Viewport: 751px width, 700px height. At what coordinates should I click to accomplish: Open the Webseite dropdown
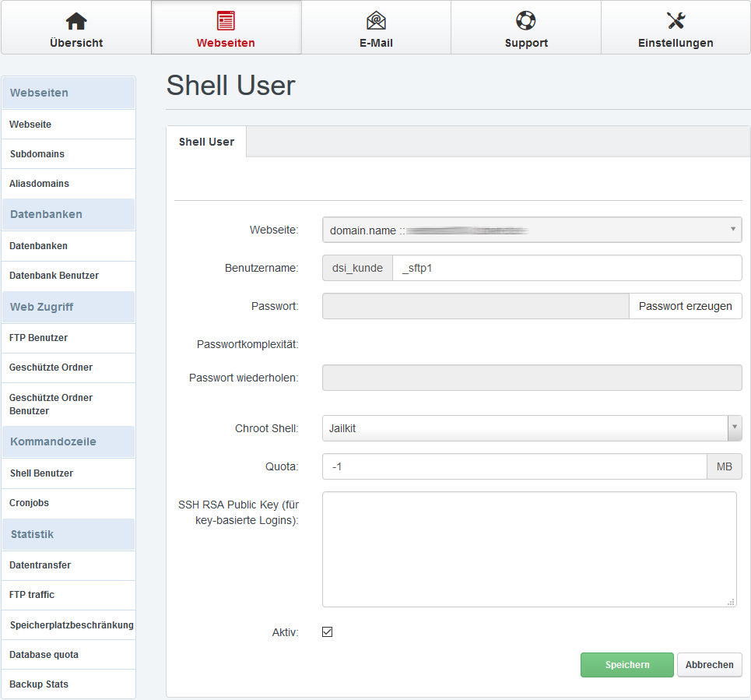coord(532,230)
